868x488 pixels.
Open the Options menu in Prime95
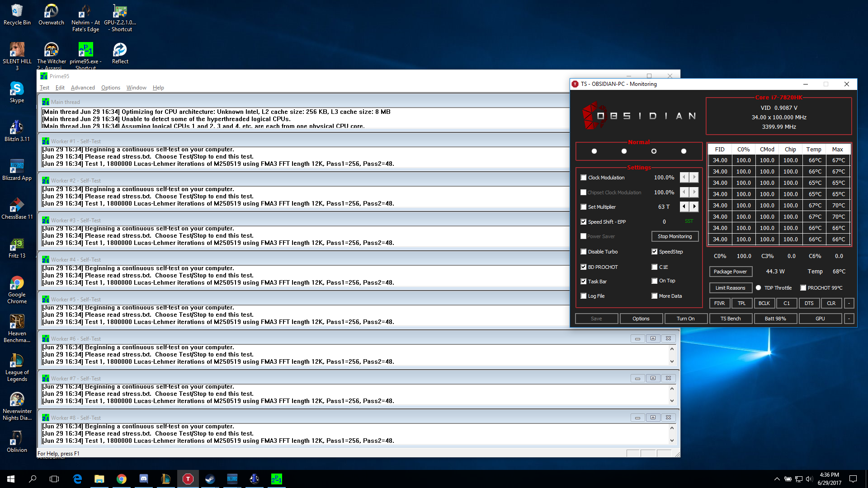[110, 88]
